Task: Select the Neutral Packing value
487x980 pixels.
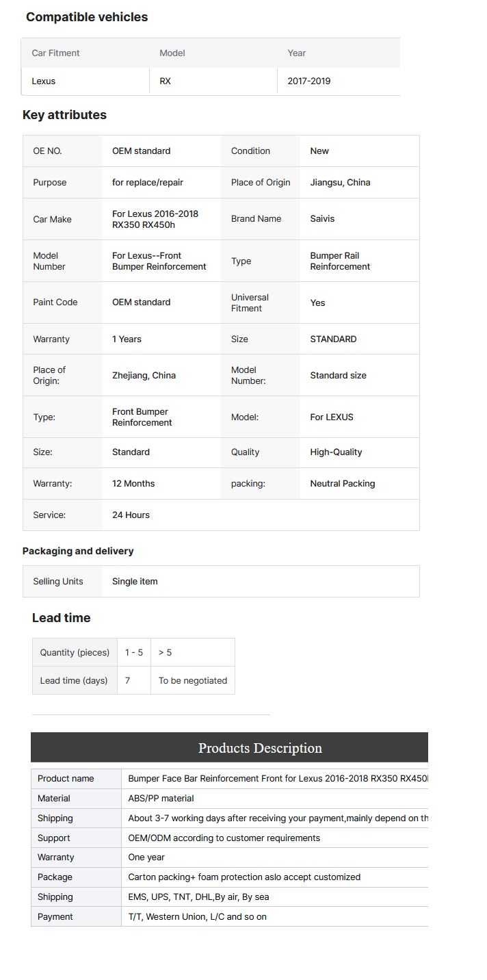Action: click(x=343, y=483)
